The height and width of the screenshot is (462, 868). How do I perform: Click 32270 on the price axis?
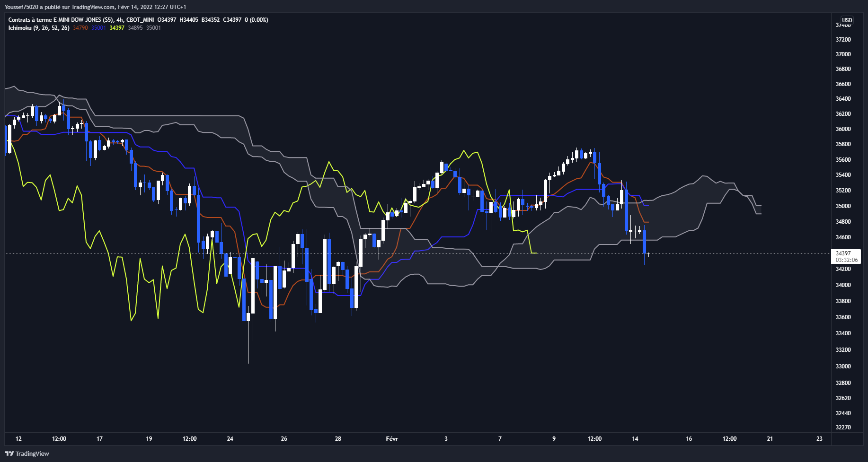point(843,427)
